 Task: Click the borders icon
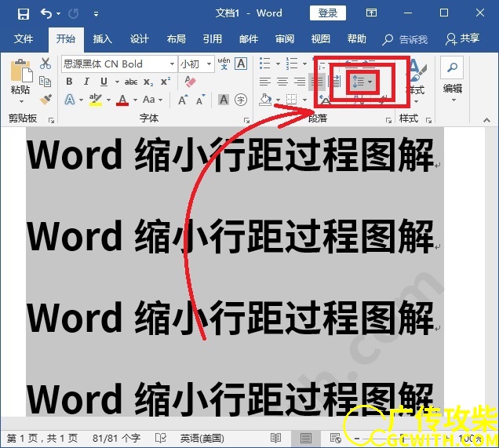pyautogui.click(x=291, y=100)
